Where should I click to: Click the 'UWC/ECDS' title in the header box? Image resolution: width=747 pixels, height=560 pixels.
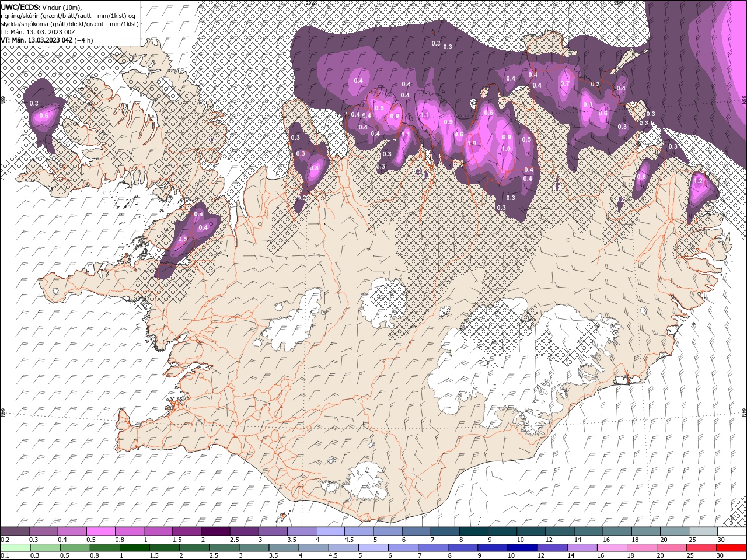point(20,6)
